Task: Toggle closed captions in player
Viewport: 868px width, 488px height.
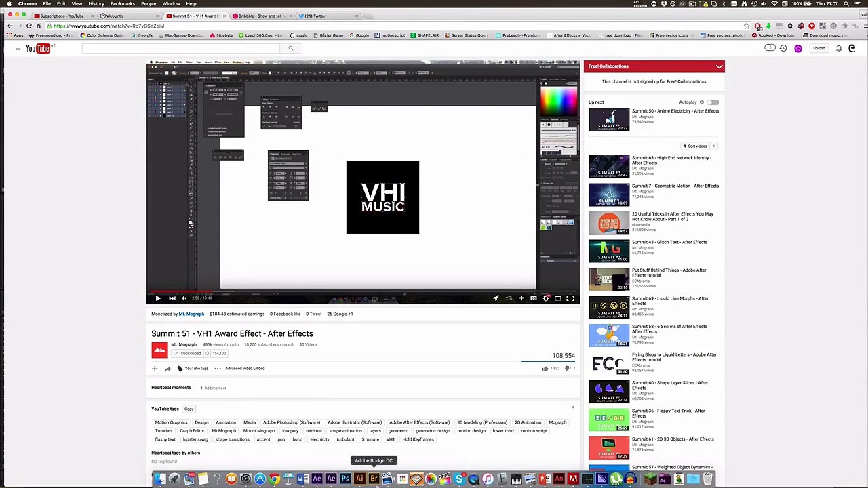Action: point(534,298)
